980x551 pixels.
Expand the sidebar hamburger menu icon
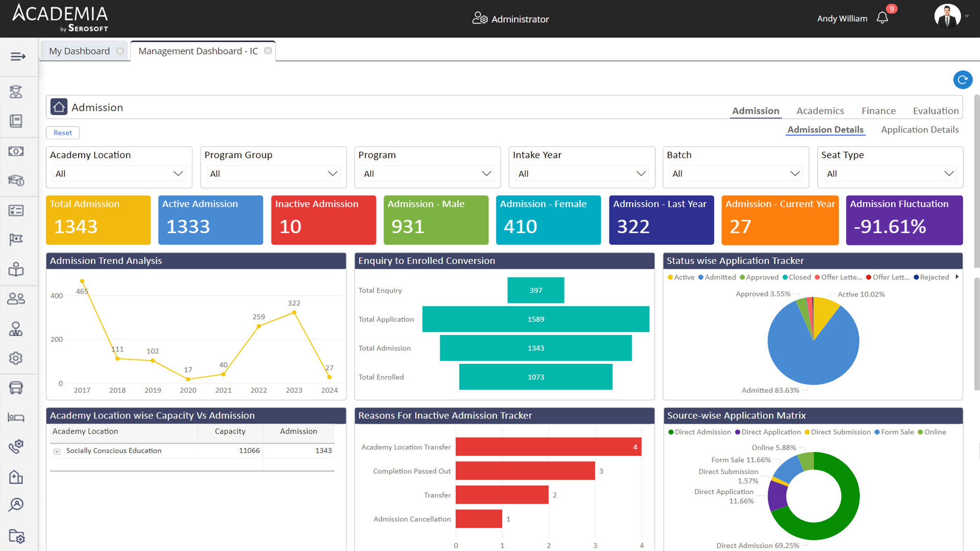pos(18,57)
